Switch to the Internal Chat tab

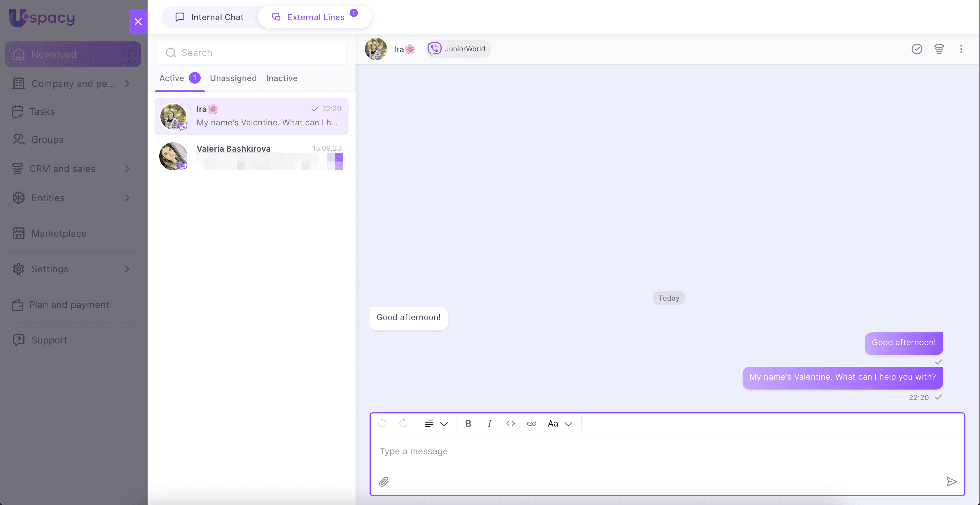(x=210, y=17)
